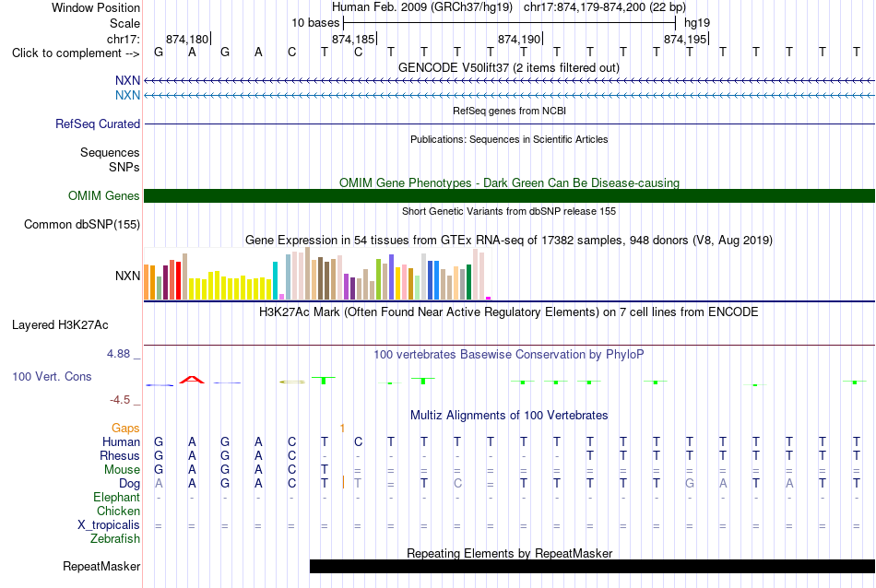The image size is (876, 588).
Task: Open the GENCODE V50lift37 track title
Action: point(508,67)
